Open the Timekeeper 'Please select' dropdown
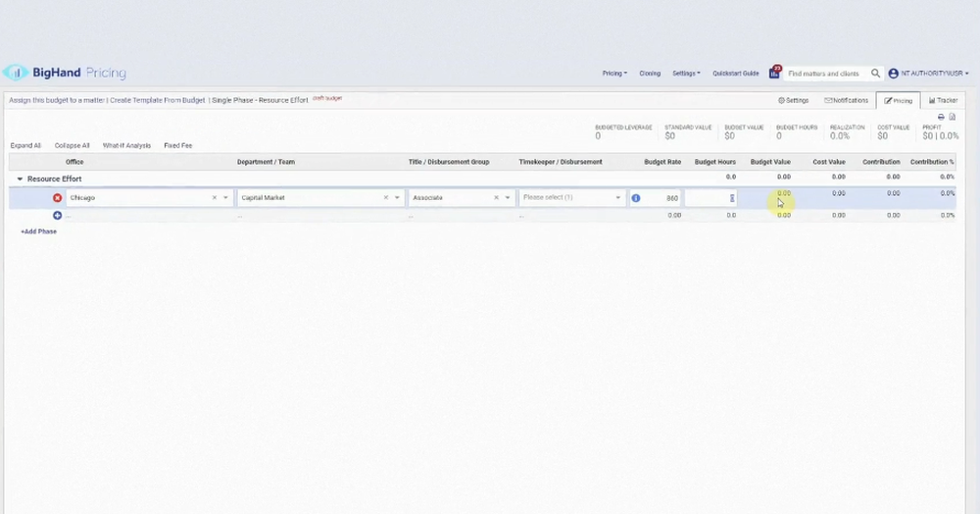This screenshot has width=980, height=514. (571, 197)
